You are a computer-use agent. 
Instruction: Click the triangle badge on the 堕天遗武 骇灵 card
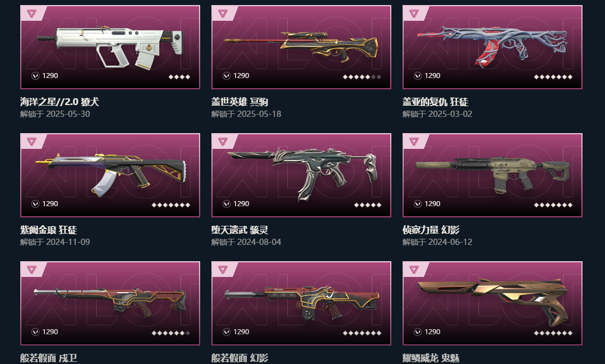click(223, 142)
